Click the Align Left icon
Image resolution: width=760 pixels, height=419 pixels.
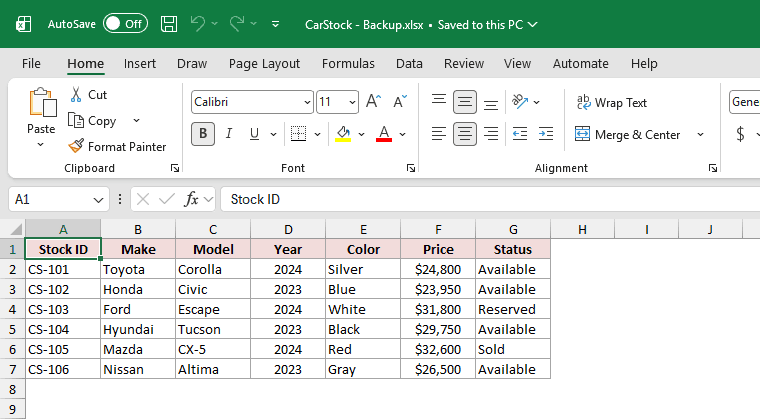[439, 134]
